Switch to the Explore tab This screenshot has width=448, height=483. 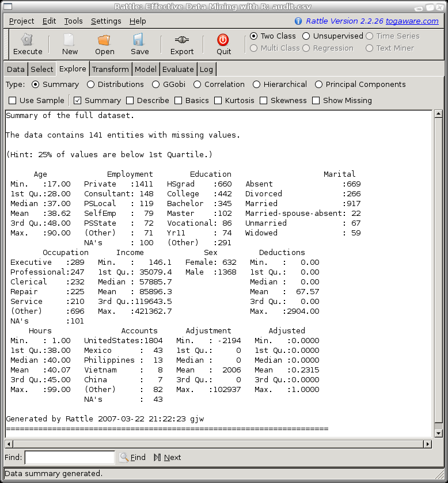click(73, 69)
